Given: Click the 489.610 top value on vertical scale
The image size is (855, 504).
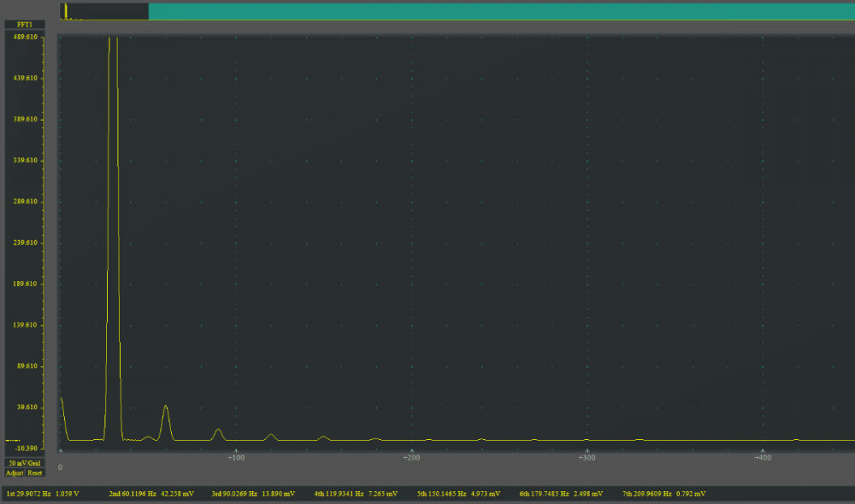Looking at the screenshot, I should pos(26,38).
